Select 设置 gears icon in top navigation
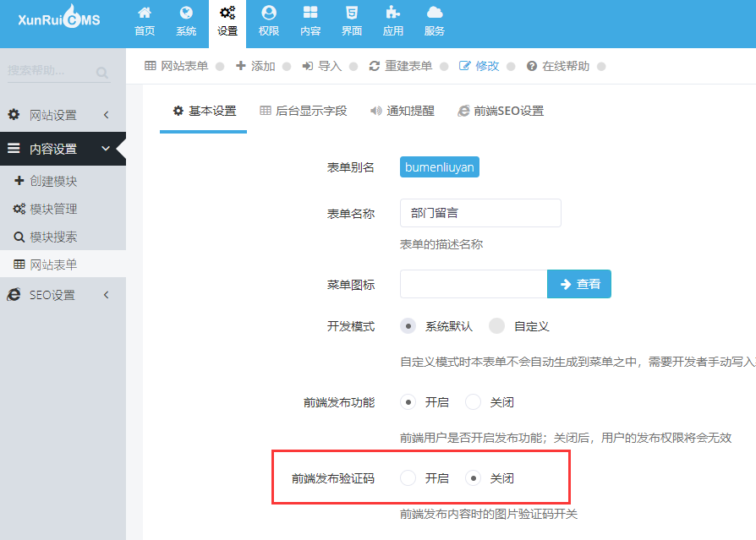The image size is (756, 540). [x=227, y=13]
